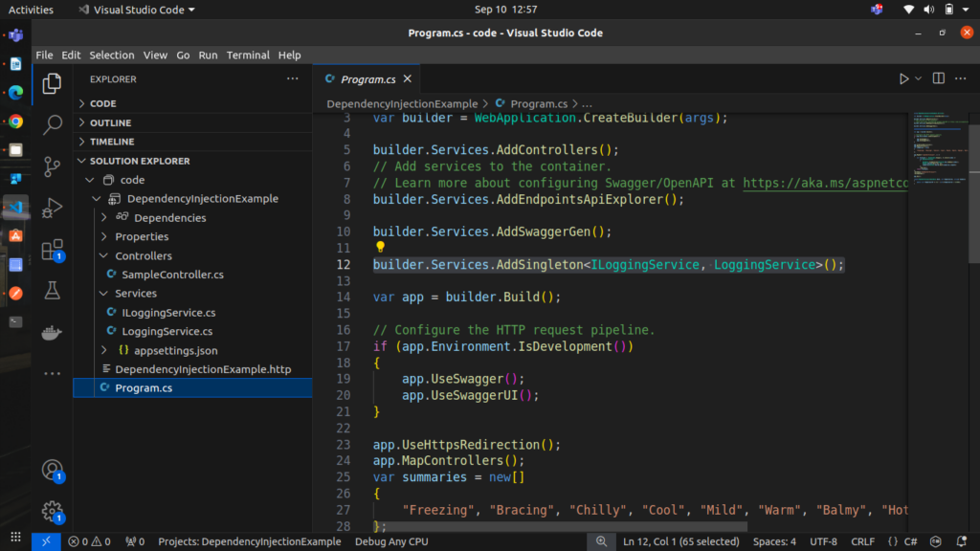Open run options dropdown arrow

point(919,78)
